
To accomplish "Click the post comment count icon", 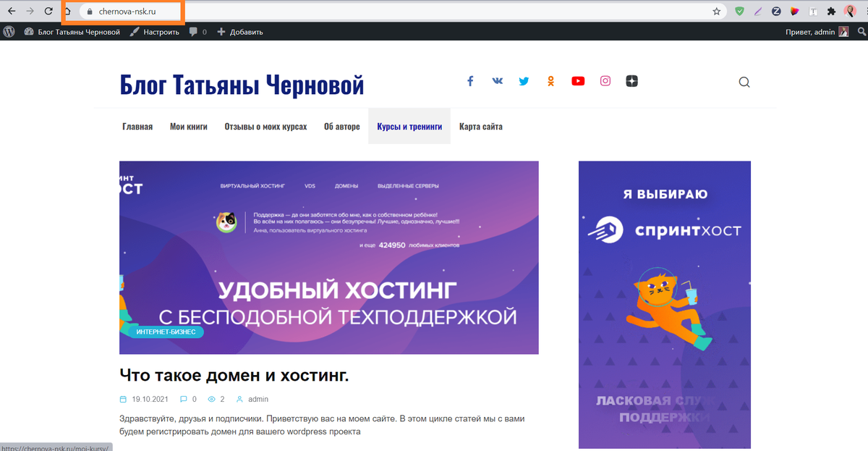I will [184, 399].
